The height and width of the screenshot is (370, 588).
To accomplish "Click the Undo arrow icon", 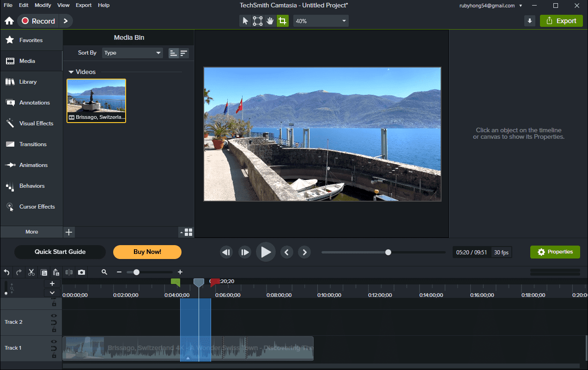I will tap(6, 272).
